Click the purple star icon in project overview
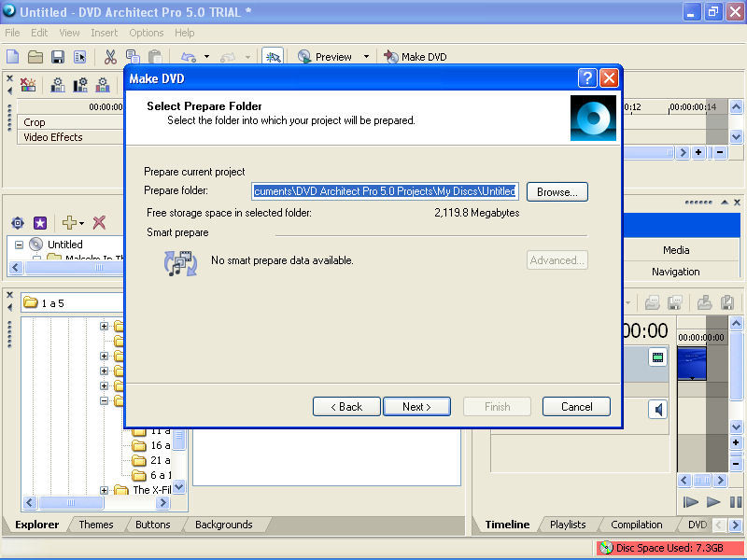This screenshot has height=560, width=747. 40,223
